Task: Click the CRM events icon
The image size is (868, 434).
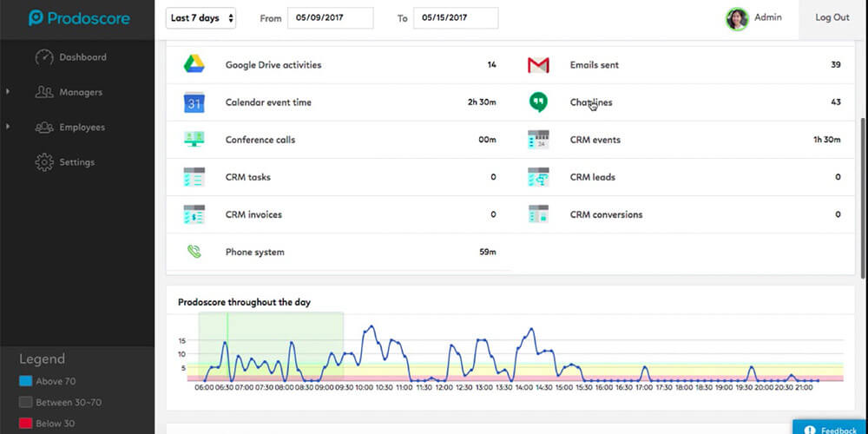Action: 538,140
